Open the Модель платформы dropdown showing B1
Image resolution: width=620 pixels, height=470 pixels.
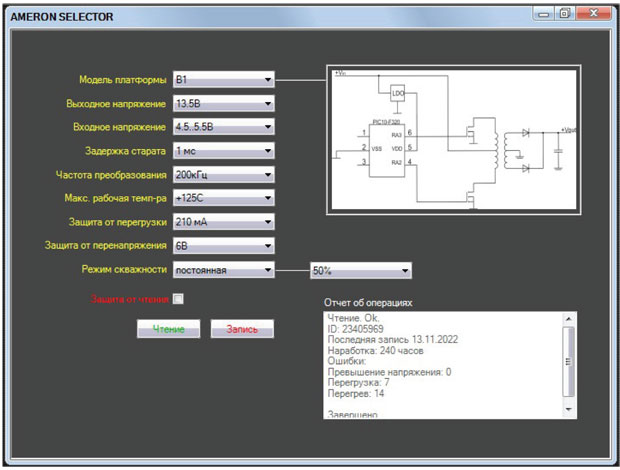pyautogui.click(x=223, y=79)
